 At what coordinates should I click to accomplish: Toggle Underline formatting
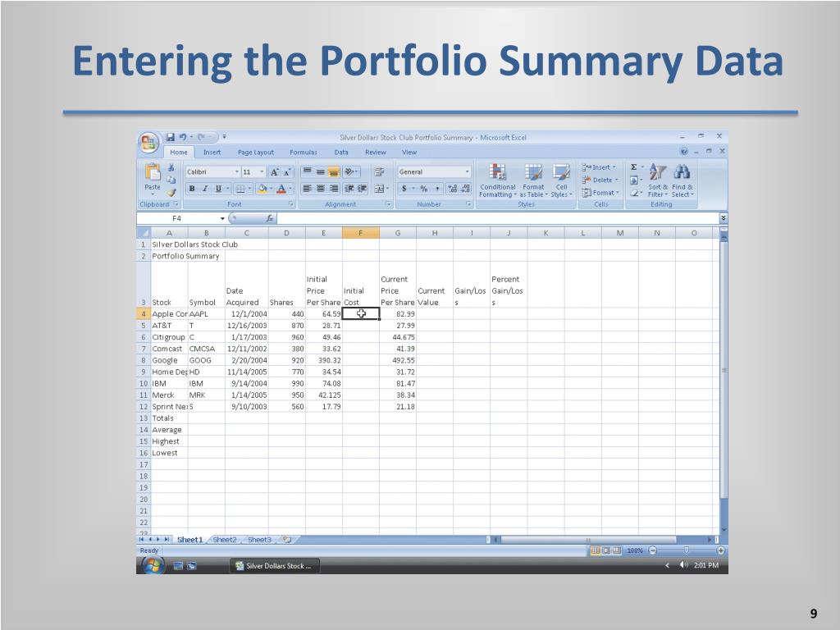(218, 189)
